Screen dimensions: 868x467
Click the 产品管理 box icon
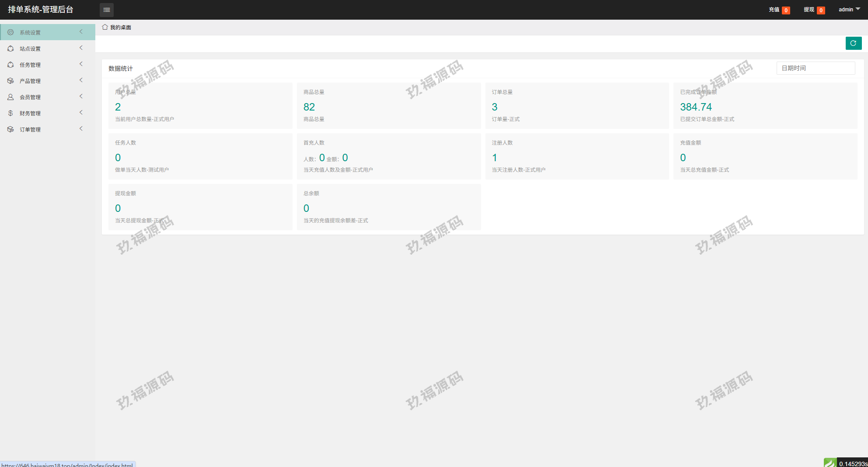coord(10,81)
